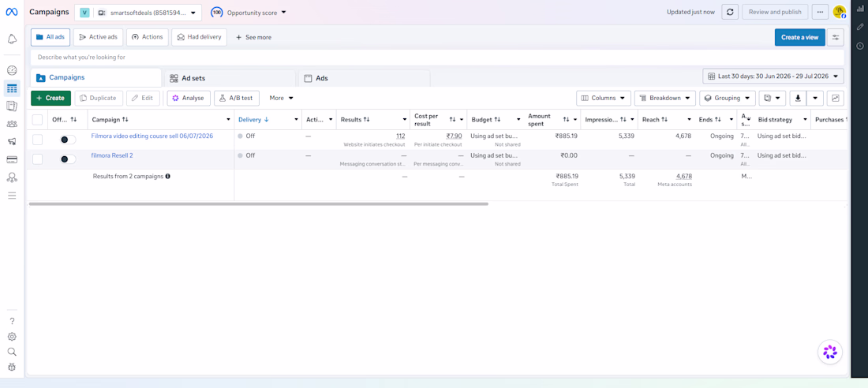
Task: Open the smartsoftdeals ad account dropdown
Action: [x=138, y=12]
